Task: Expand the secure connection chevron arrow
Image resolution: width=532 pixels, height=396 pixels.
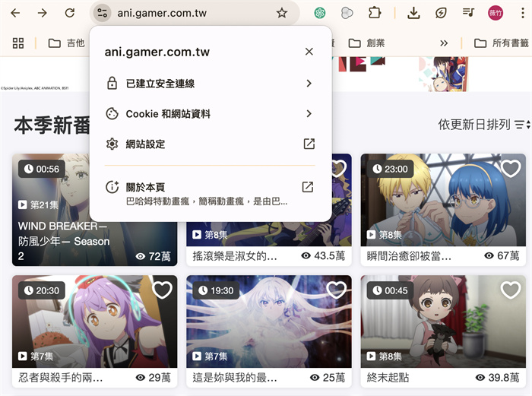Action: (x=309, y=84)
